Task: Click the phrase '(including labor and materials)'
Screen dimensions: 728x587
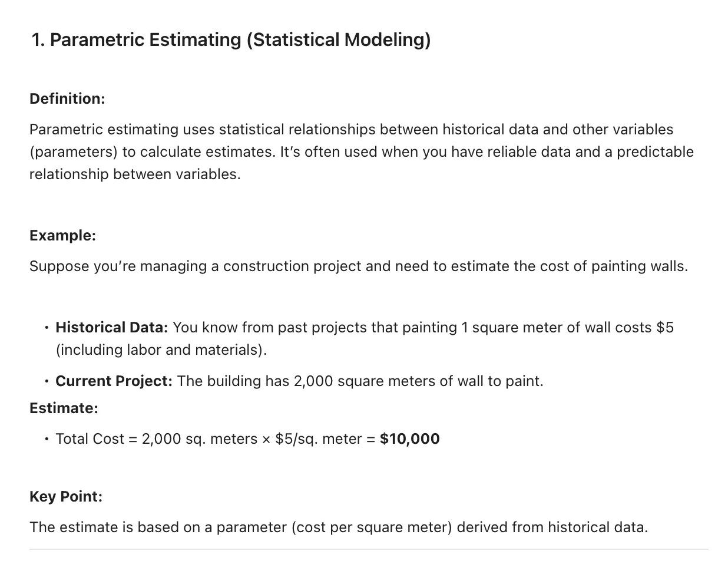Action: point(161,349)
